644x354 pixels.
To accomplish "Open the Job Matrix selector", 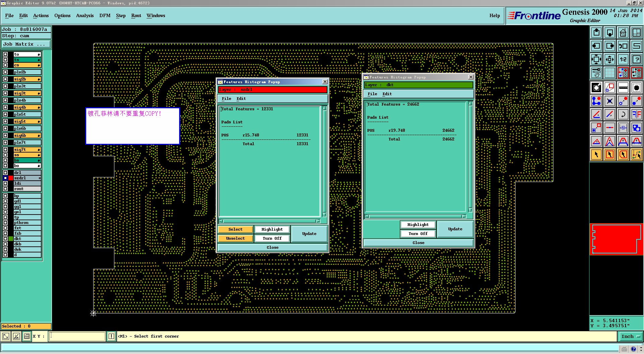I will pyautogui.click(x=26, y=44).
